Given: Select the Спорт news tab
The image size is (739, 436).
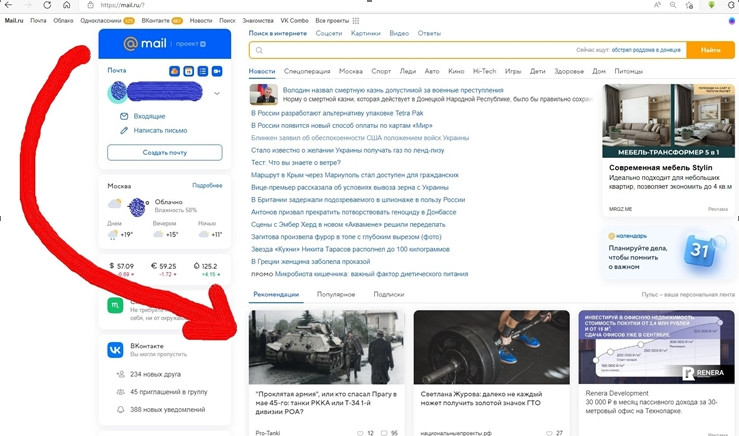Looking at the screenshot, I should click(381, 72).
